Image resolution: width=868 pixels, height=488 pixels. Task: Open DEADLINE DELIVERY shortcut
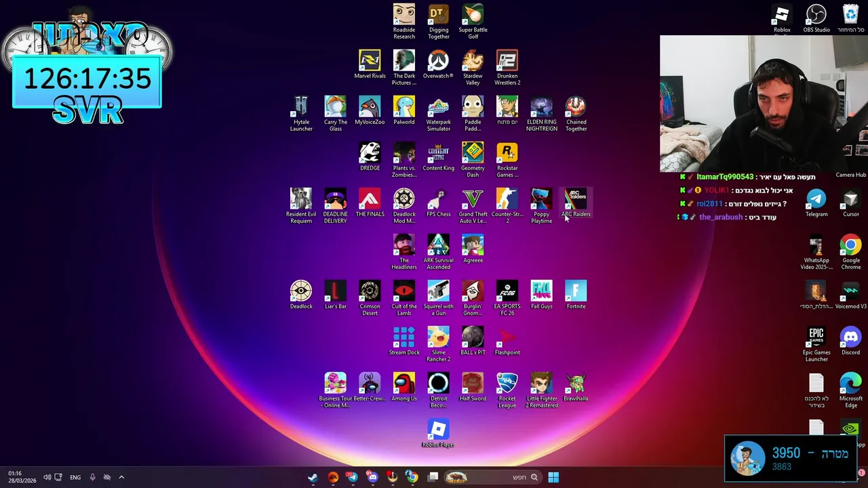[335, 206]
